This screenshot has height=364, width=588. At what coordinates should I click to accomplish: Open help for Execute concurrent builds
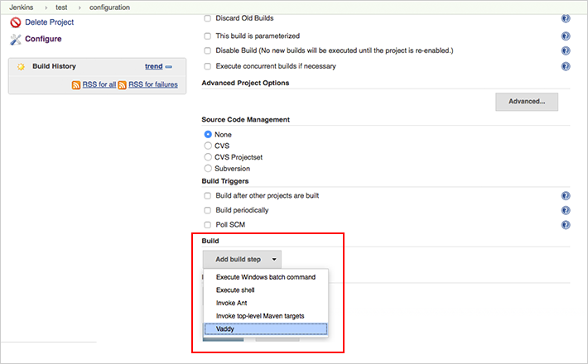tap(566, 66)
